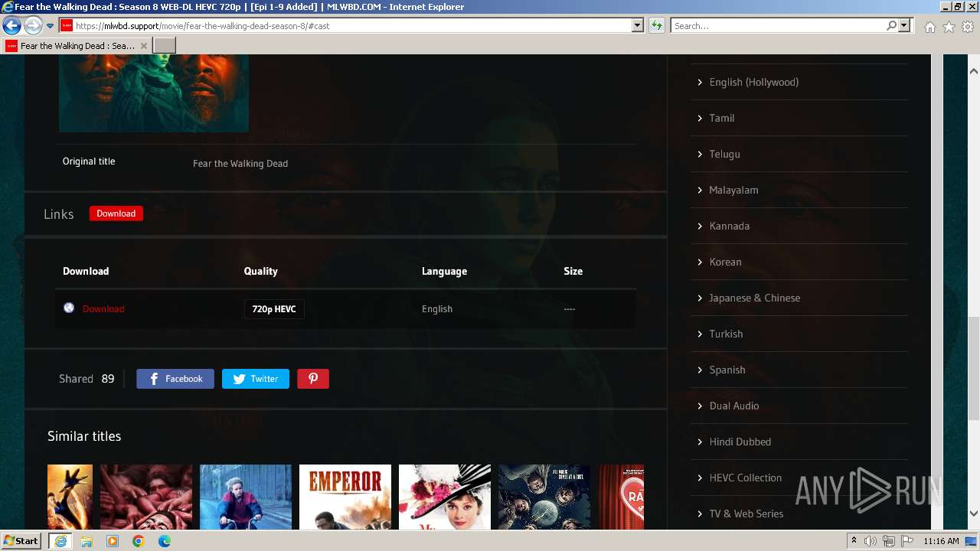
Task: Open the boy on bicycle similar title thumbnail
Action: point(246,497)
